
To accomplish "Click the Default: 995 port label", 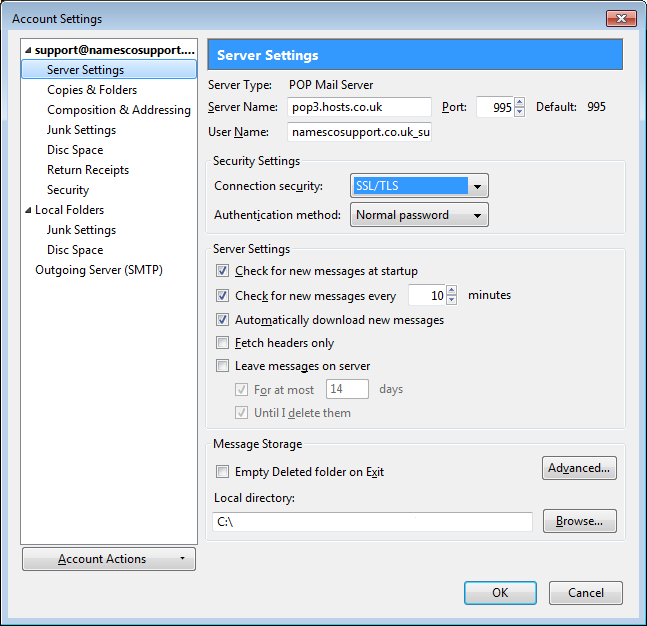I will coord(571,107).
